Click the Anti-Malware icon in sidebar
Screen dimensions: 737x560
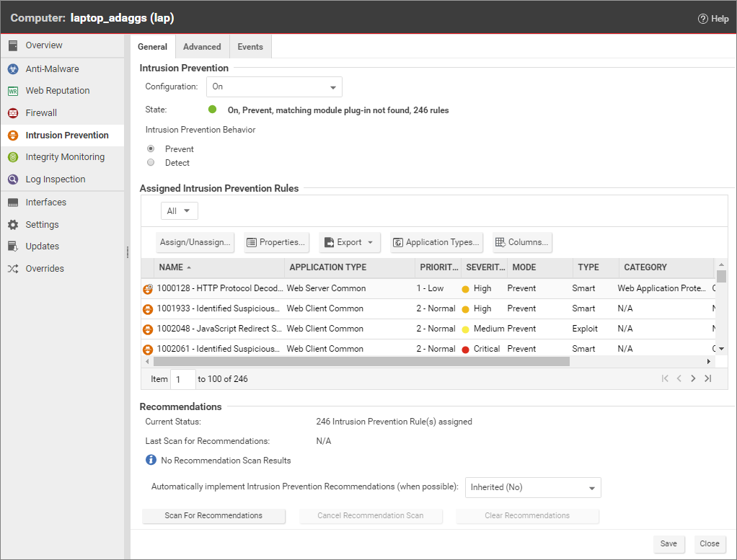(x=13, y=69)
